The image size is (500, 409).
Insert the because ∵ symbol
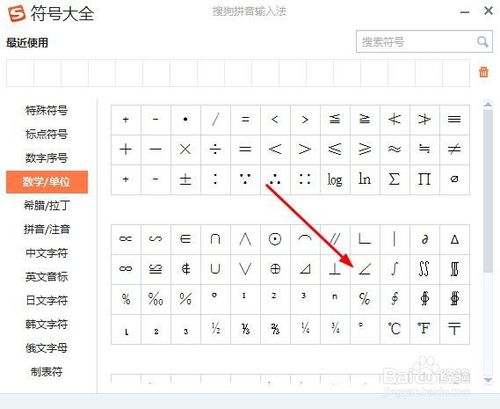tap(245, 179)
